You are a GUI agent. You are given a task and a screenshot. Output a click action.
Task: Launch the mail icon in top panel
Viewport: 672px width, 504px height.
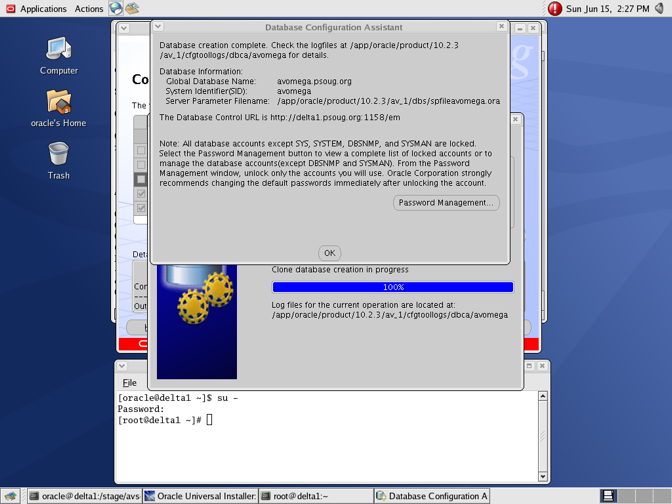tap(132, 8)
